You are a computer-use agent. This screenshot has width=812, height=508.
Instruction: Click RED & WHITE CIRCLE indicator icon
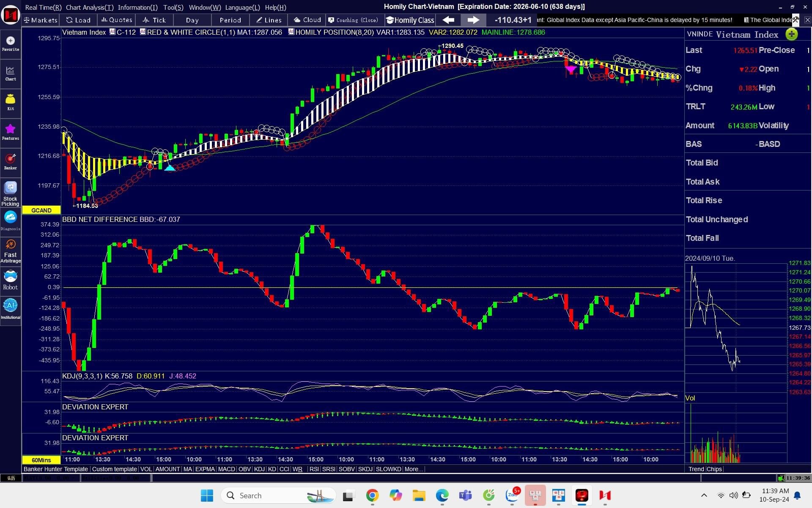tap(143, 32)
